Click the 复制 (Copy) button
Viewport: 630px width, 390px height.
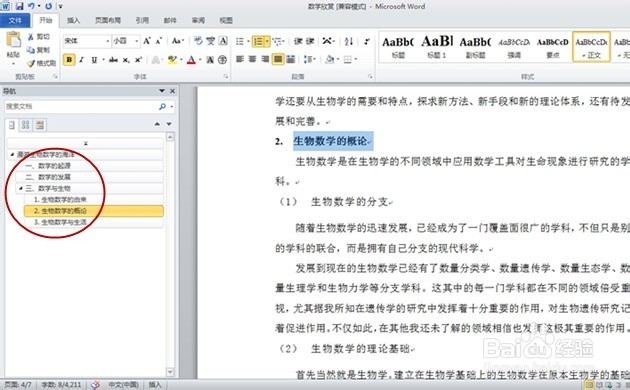coord(39,50)
